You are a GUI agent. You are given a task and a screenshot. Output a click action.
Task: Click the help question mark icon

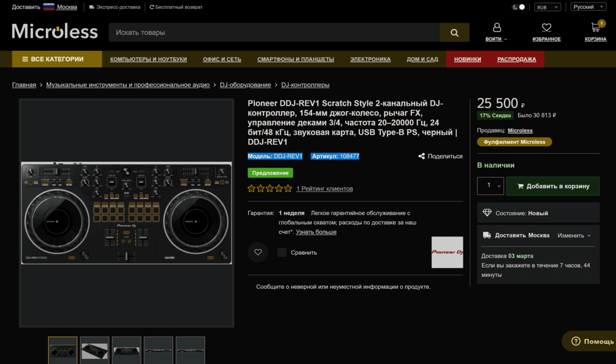[576, 341]
